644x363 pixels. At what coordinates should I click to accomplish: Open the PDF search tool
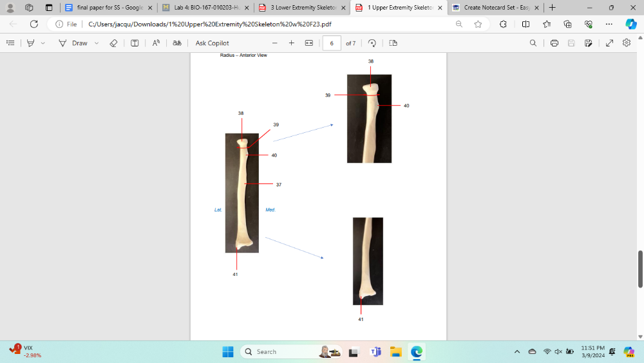coord(533,43)
